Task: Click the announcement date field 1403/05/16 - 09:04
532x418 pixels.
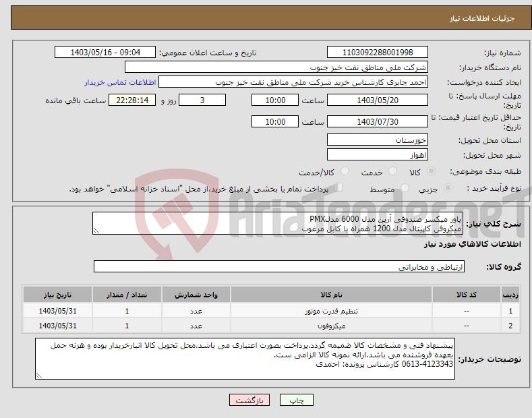Action: coord(105,53)
